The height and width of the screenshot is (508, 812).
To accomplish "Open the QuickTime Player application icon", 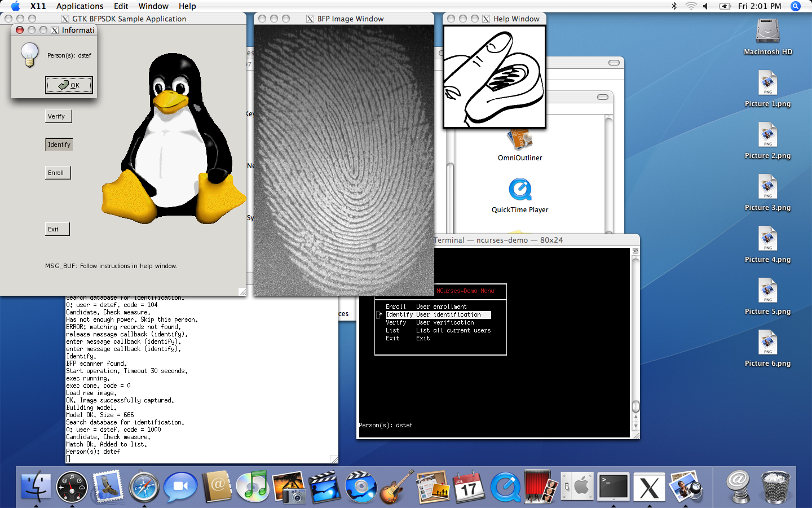I will (x=520, y=190).
